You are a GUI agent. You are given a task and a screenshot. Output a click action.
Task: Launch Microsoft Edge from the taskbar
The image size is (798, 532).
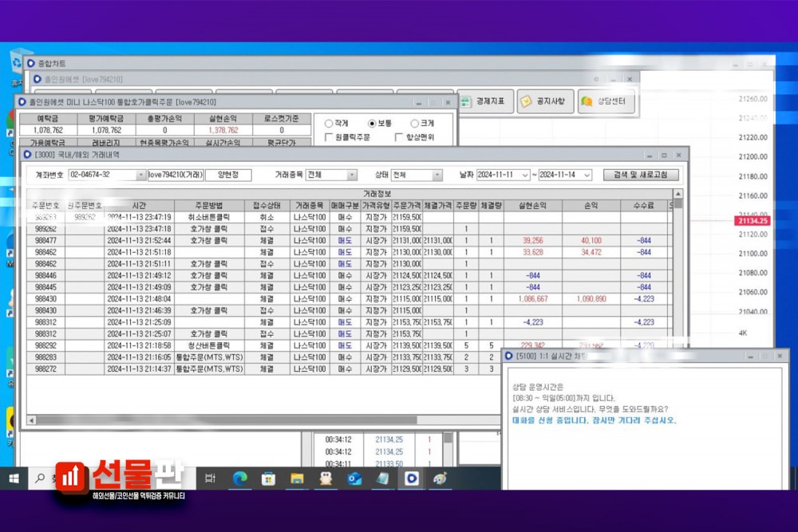239,478
